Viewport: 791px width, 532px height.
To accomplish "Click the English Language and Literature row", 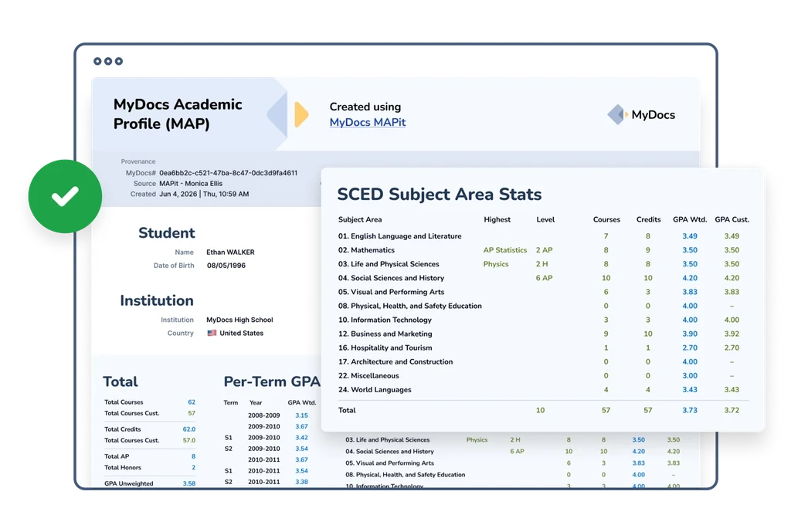I will click(543, 236).
